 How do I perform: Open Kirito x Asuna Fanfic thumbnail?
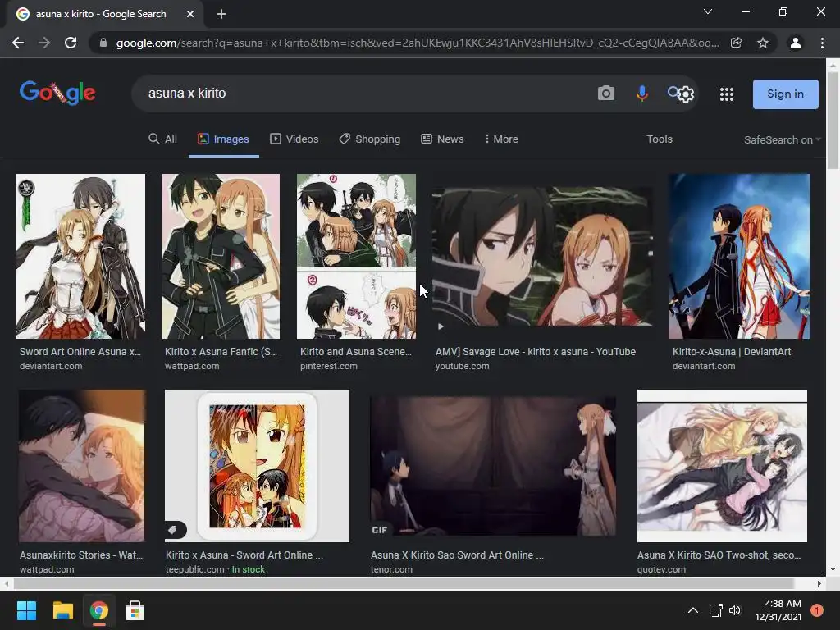pyautogui.click(x=221, y=256)
